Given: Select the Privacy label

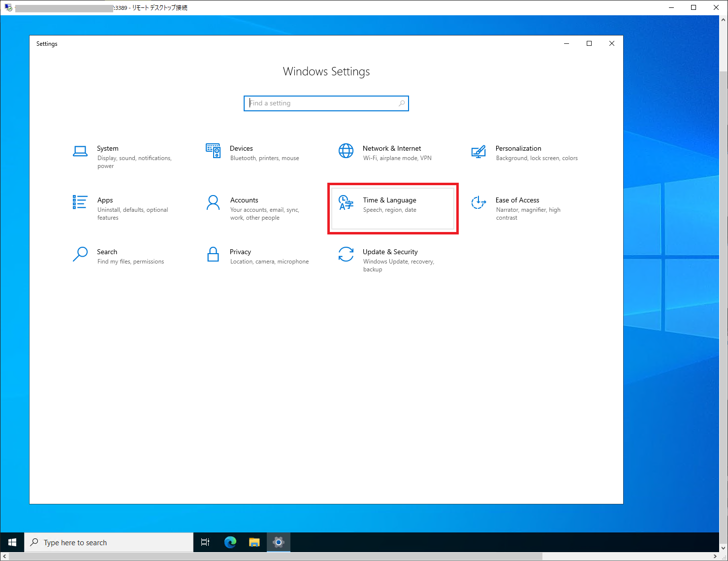Looking at the screenshot, I should [240, 252].
